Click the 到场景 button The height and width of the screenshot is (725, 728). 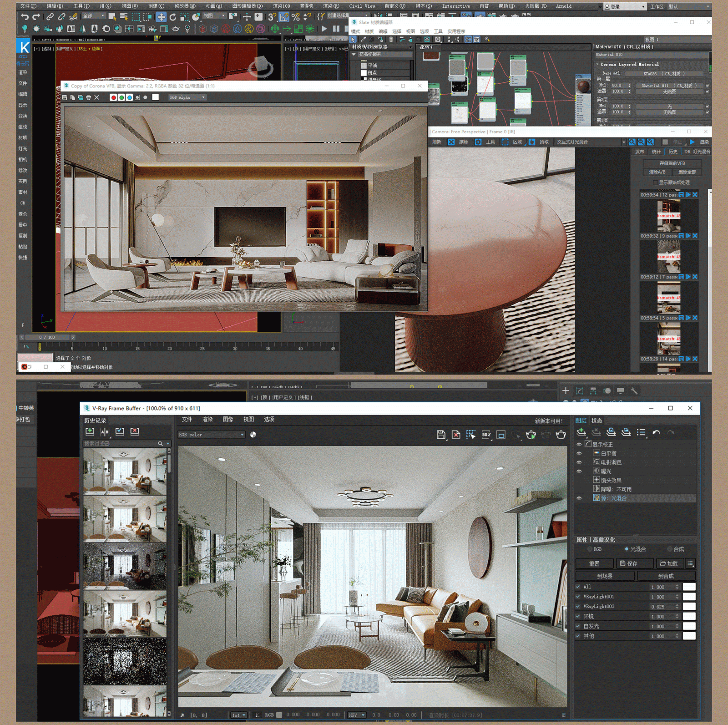[605, 576]
